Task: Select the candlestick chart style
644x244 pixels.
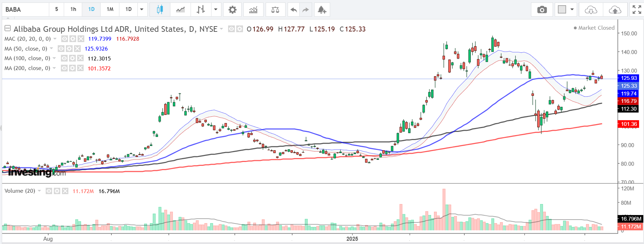Action: (x=160, y=10)
